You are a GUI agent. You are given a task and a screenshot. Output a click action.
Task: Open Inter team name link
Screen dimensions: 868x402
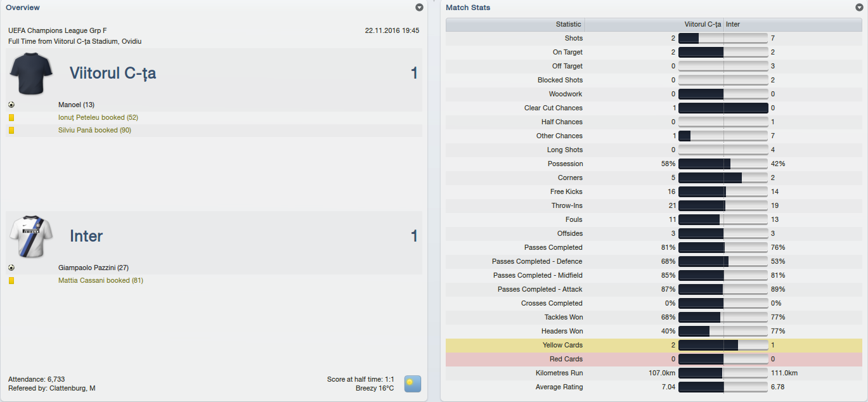pos(86,237)
